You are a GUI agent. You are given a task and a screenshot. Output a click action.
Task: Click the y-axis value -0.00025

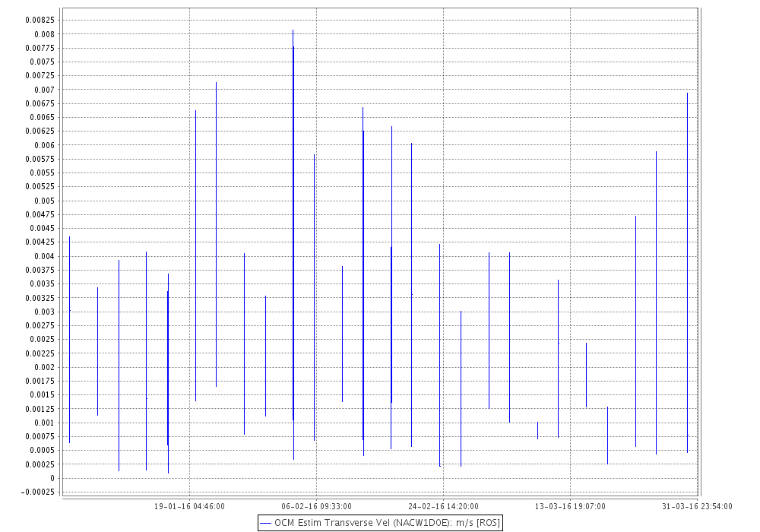[x=38, y=492]
